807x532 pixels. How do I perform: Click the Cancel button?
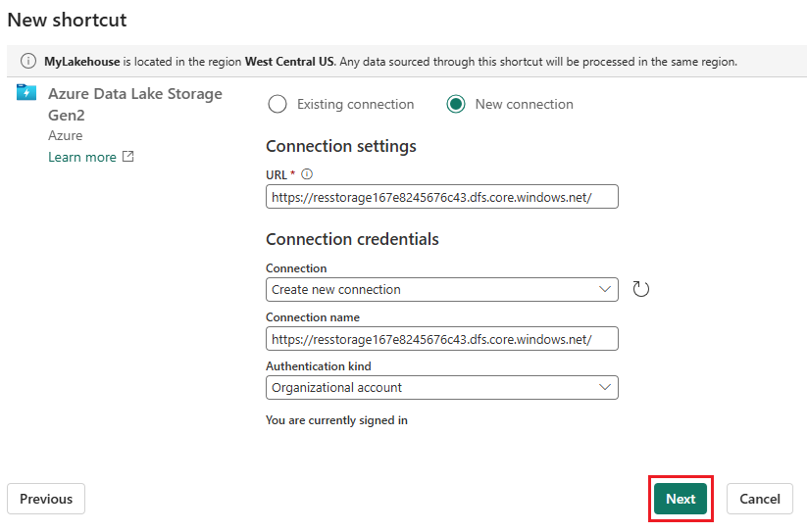[760, 499]
